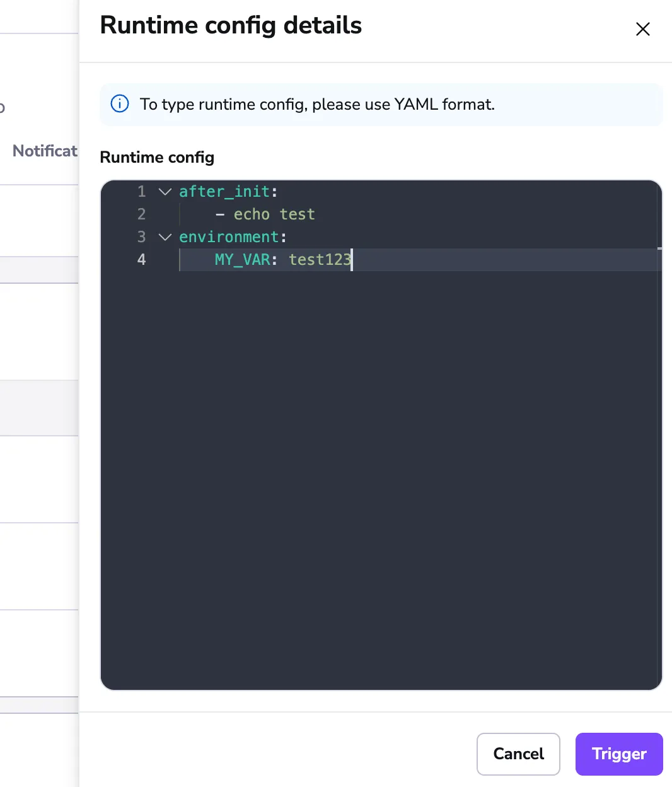
Task: Collapse the after_init block on line 1
Action: (164, 192)
